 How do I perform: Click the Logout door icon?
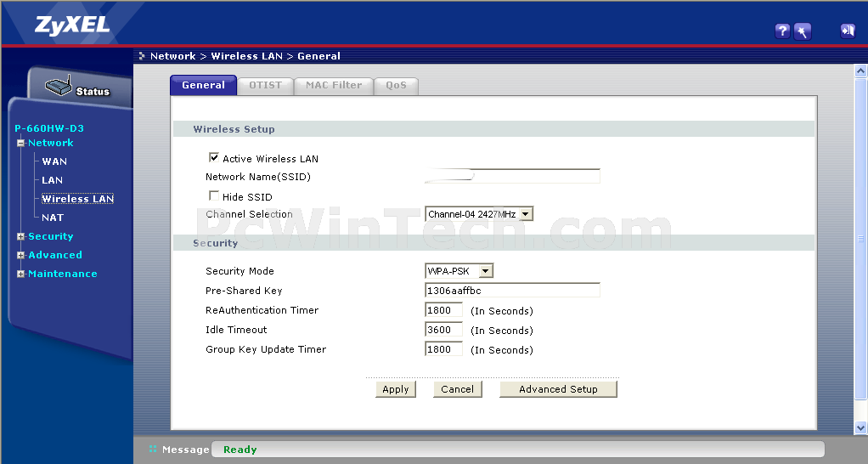pos(848,31)
